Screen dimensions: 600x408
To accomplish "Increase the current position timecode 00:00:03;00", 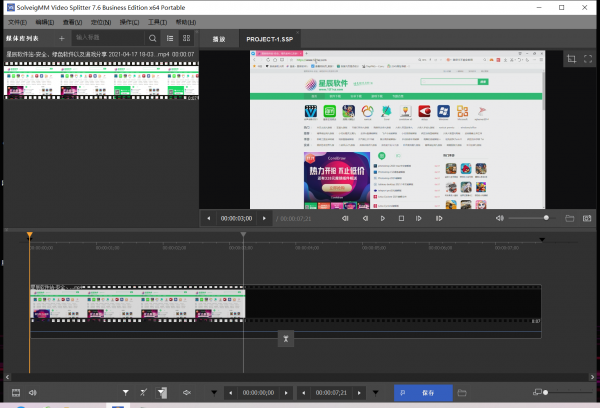I will click(264, 219).
